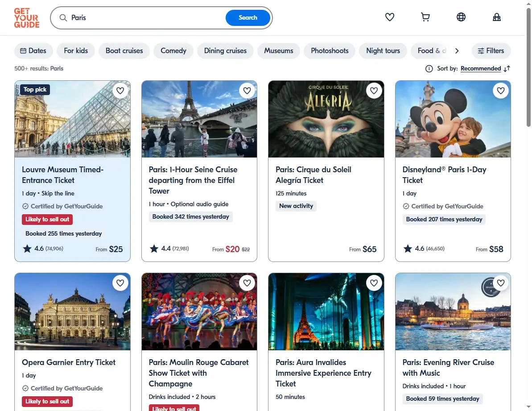This screenshot has width=532, height=411.
Task: Open the profile account icon
Action: [497, 17]
